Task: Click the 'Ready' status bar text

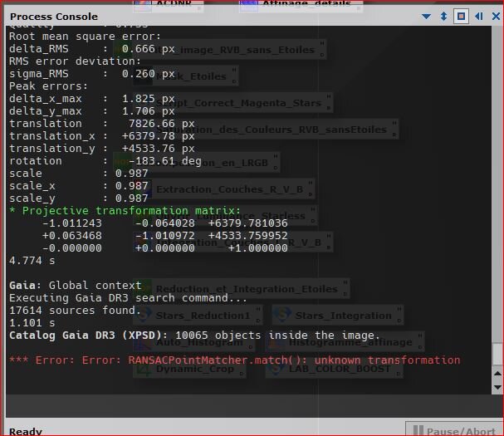Action: coord(26,431)
